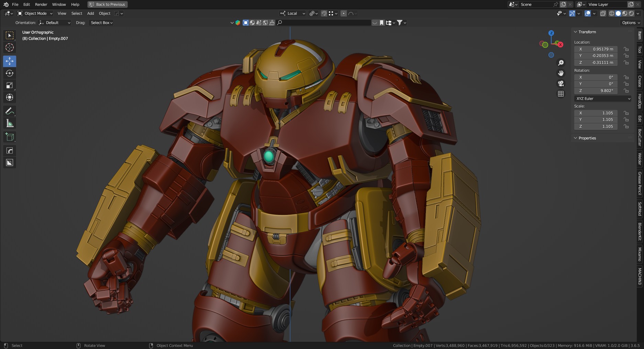Open the editor type selector icon
This screenshot has width=644, height=349.
tap(9, 13)
